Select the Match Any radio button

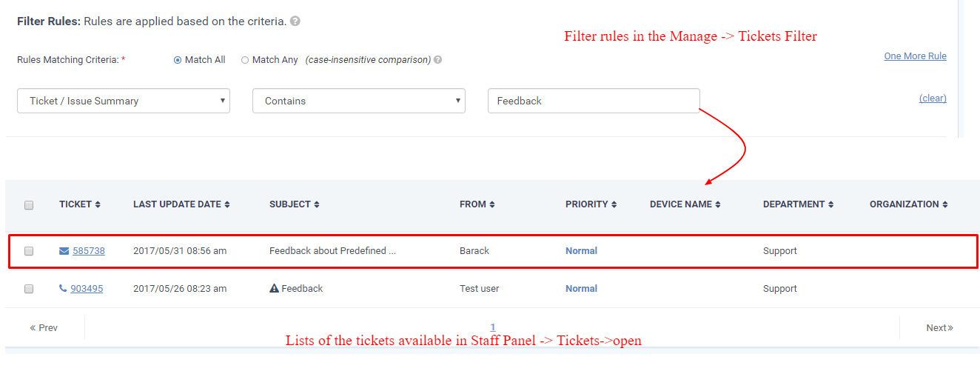pyautogui.click(x=245, y=60)
